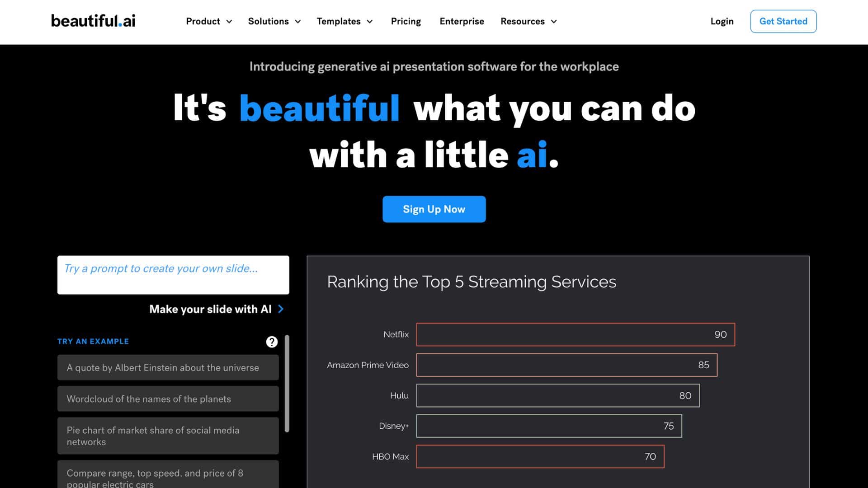The image size is (868, 488).
Task: Click Make your slide with AI
Action: 210,309
